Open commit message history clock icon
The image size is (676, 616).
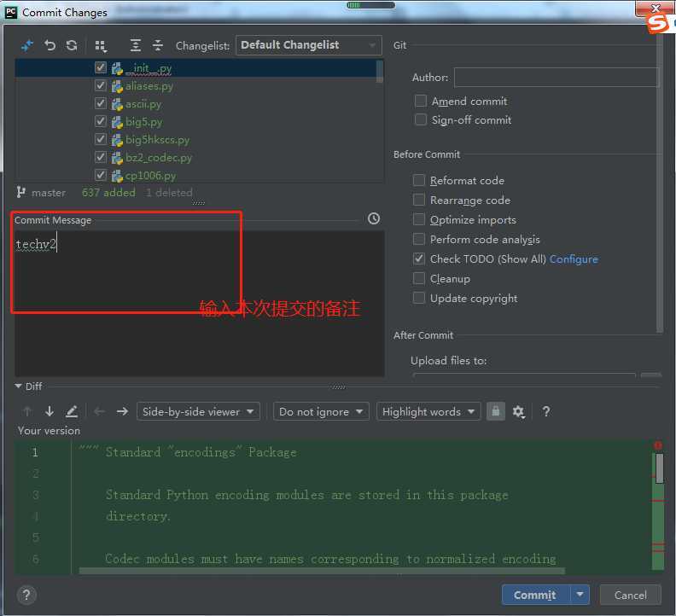click(374, 218)
